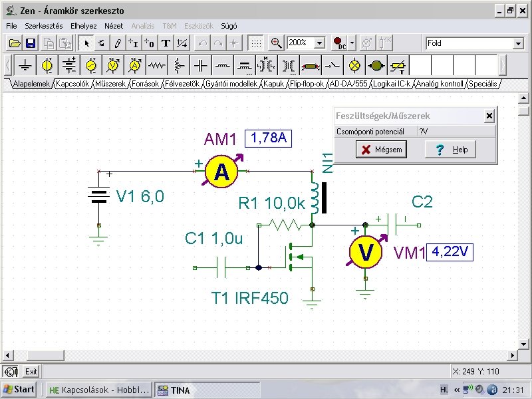Image resolution: width=532 pixels, height=399 pixels.
Task: Switch to the Analóg kontroll tab
Action: [x=440, y=84]
